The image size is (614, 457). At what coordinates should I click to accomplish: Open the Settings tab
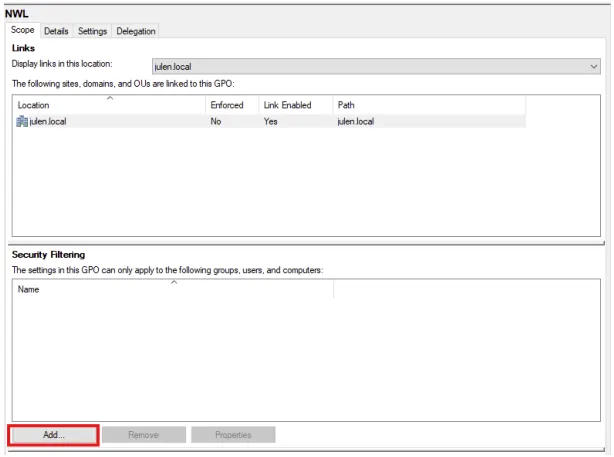[92, 31]
